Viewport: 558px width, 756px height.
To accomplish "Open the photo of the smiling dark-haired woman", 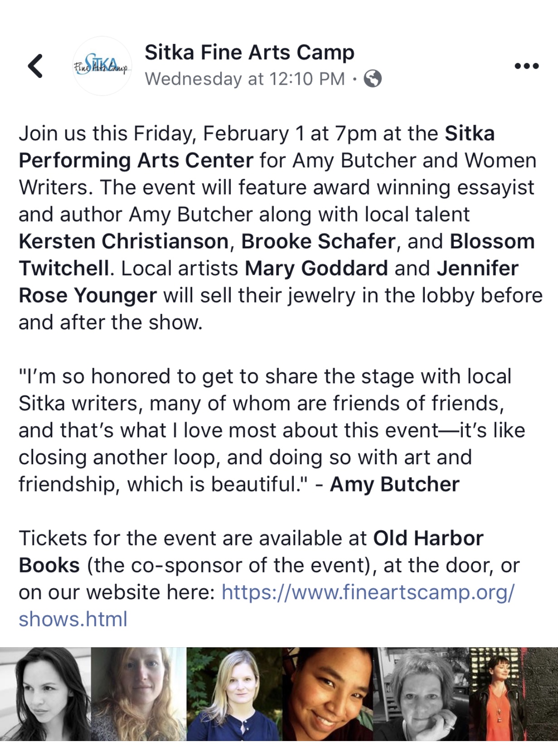I will tap(327, 694).
